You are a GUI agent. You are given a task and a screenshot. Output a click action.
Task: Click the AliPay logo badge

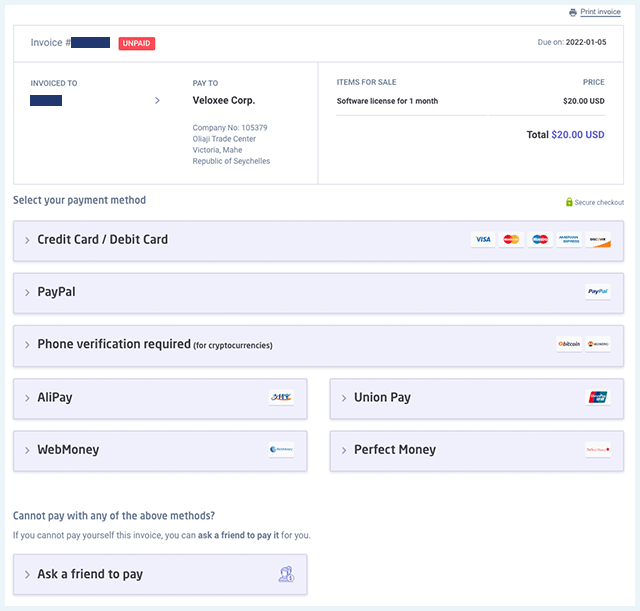click(281, 397)
